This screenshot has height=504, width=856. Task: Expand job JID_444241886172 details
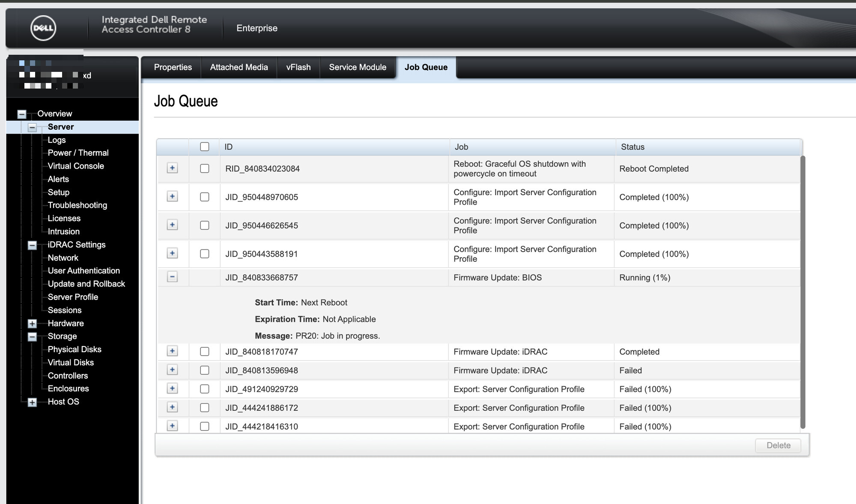[172, 407]
